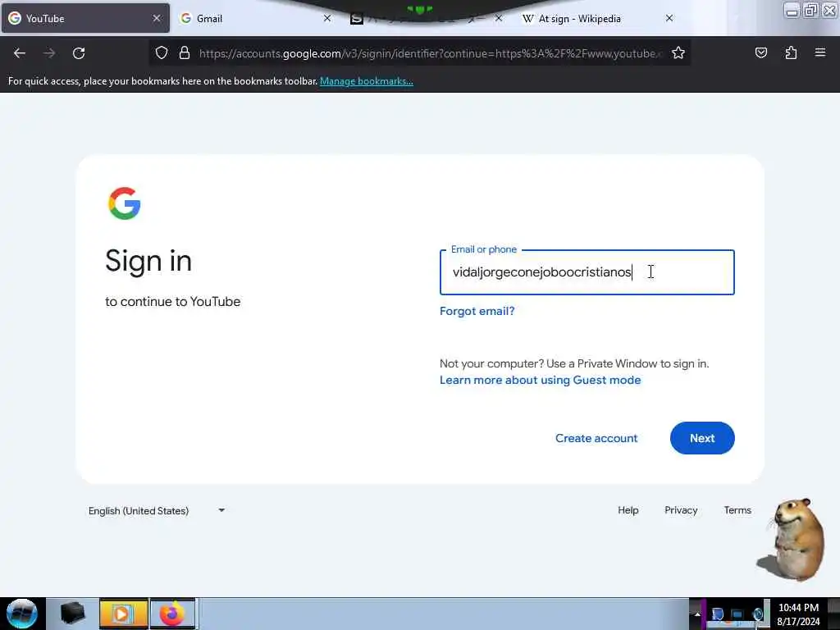840x630 pixels.
Task: Click Create account
Action: pos(596,438)
